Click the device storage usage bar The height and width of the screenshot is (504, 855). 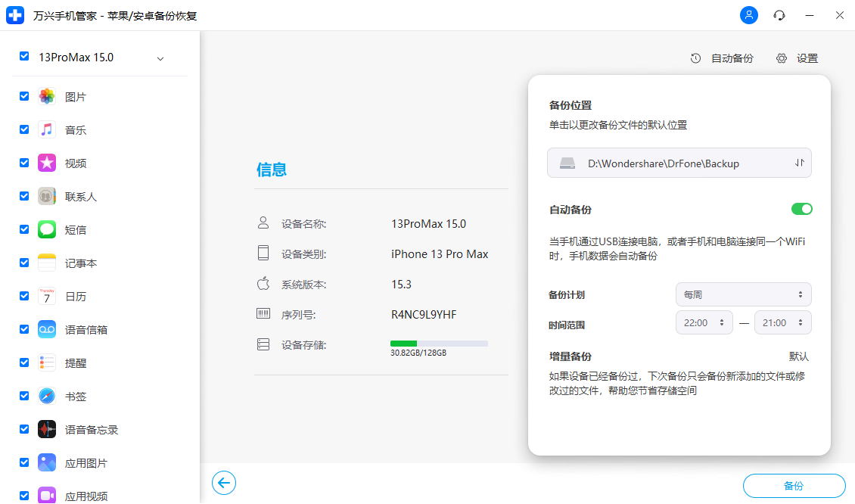(x=439, y=343)
